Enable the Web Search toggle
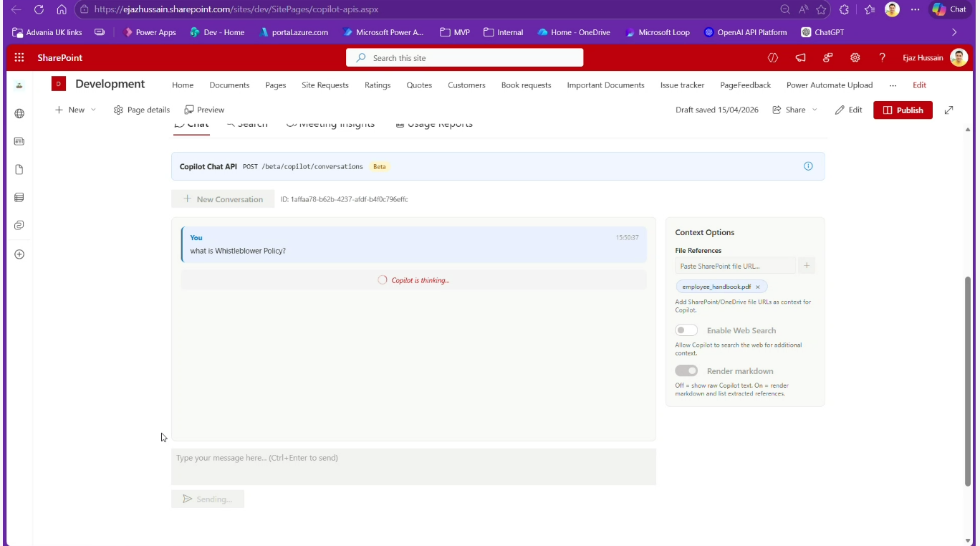 click(686, 330)
